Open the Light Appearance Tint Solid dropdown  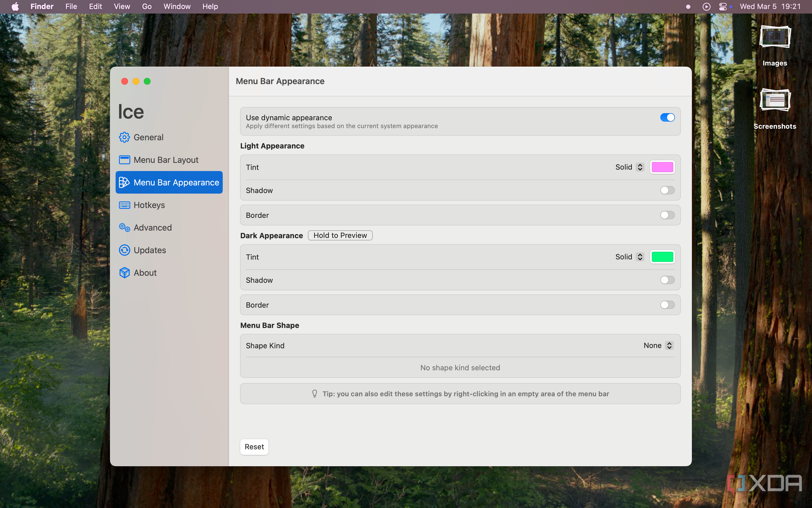630,167
